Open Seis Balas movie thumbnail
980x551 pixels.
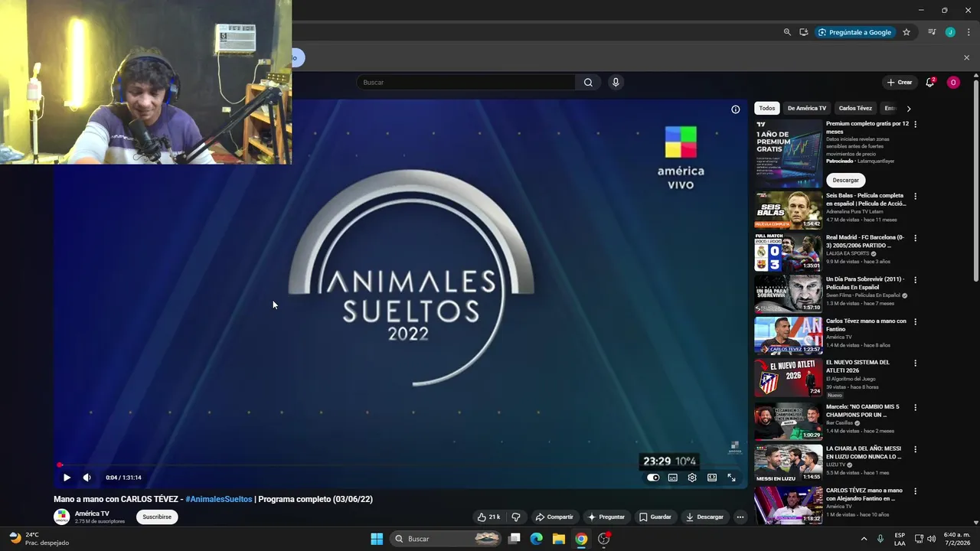[x=789, y=210]
